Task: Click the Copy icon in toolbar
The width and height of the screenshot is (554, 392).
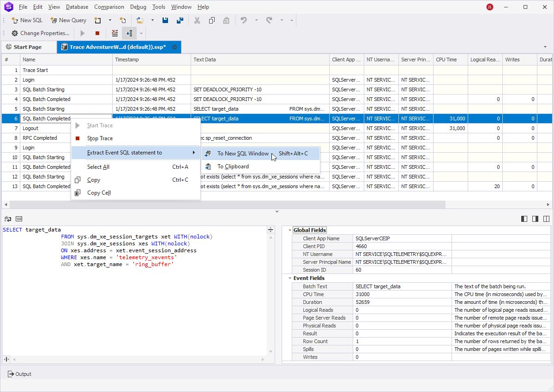Action: [211, 20]
